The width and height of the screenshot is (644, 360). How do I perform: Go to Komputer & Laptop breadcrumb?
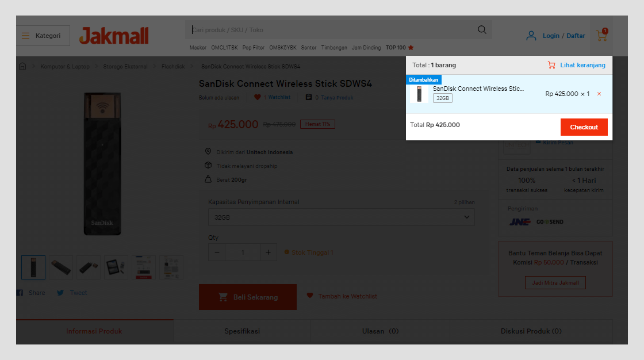[x=65, y=67]
